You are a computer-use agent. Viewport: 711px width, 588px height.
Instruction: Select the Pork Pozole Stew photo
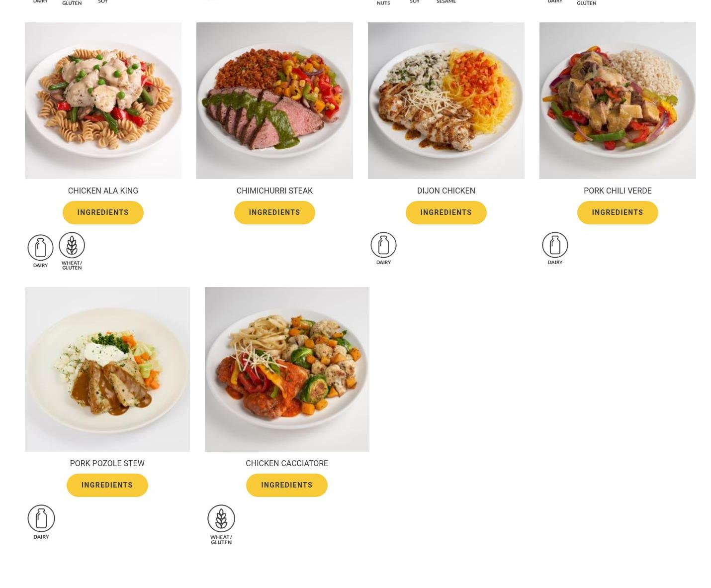pos(107,369)
